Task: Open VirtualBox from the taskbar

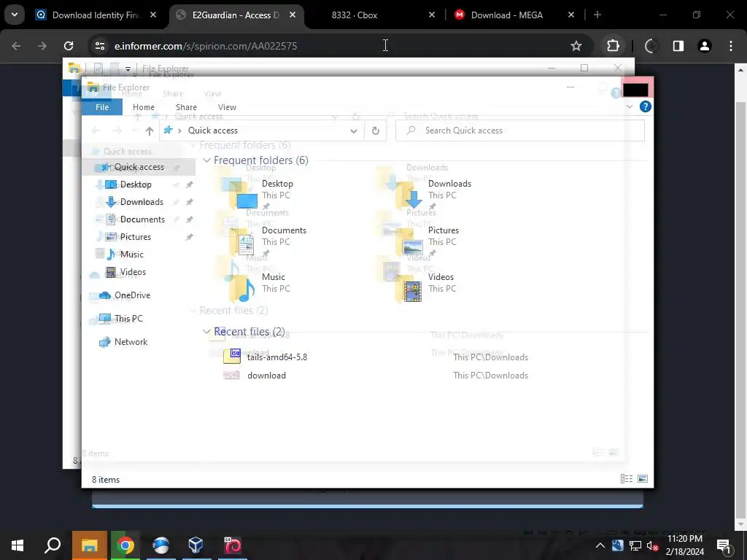Action: tap(196, 545)
